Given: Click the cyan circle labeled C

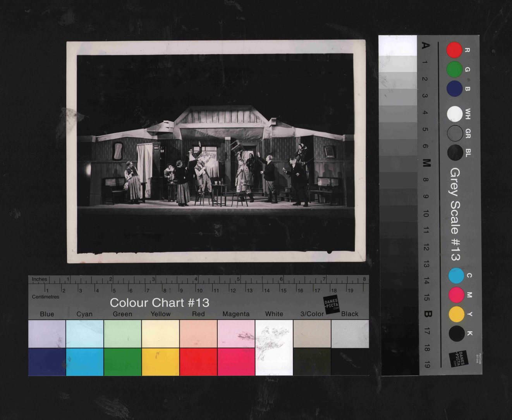Looking at the screenshot, I should tap(456, 275).
